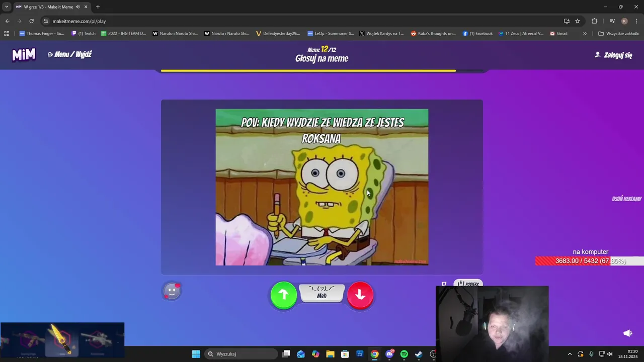Click the yellow voting timer progress bar
This screenshot has height=362, width=644.
click(322, 71)
